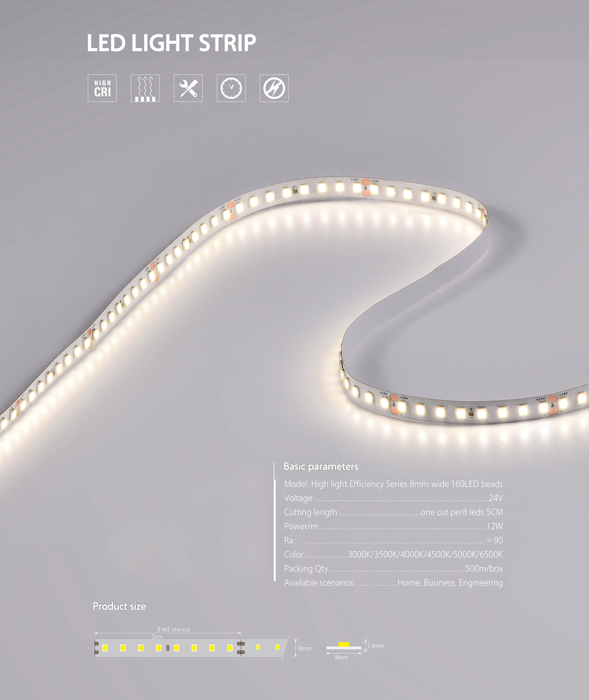
Task: Click the 1.4mm thickness label
Action: 376,646
